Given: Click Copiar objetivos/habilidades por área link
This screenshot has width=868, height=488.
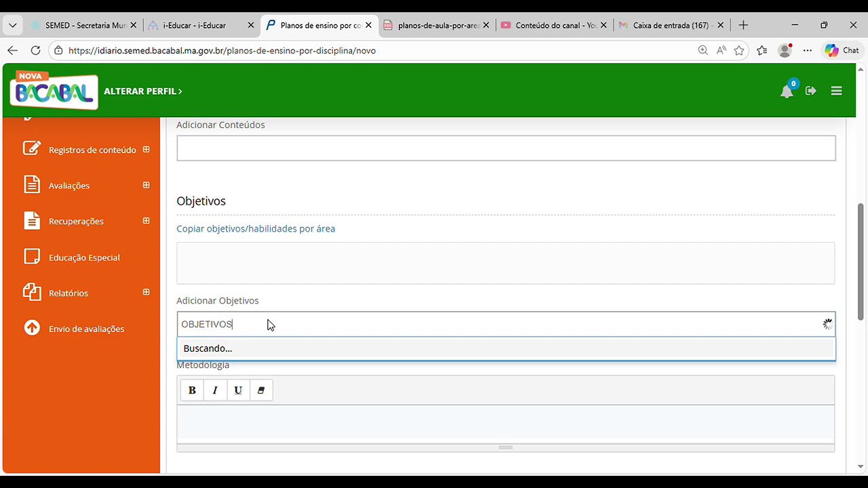Looking at the screenshot, I should (x=256, y=228).
